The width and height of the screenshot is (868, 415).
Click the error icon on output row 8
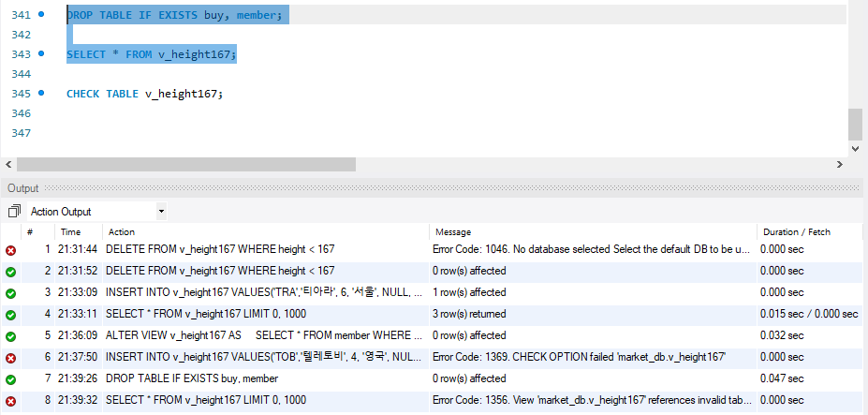pyautogui.click(x=10, y=402)
